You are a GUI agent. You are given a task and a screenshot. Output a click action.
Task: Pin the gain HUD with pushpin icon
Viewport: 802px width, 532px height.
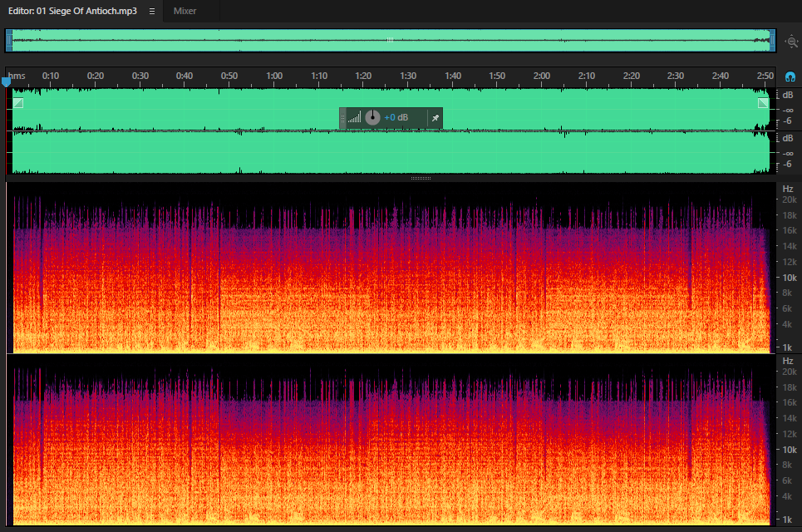point(435,118)
